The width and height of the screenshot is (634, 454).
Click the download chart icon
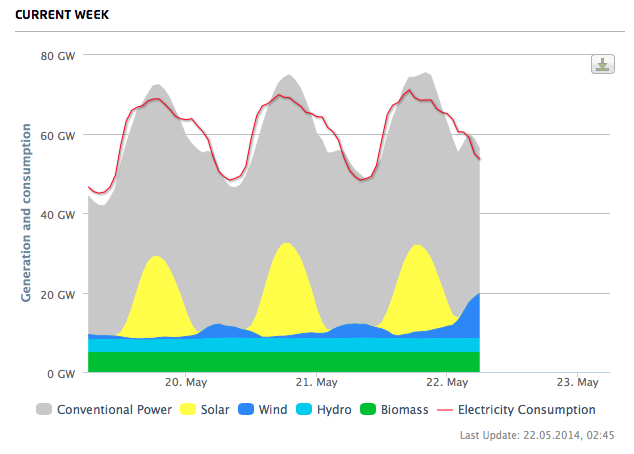tap(602, 65)
